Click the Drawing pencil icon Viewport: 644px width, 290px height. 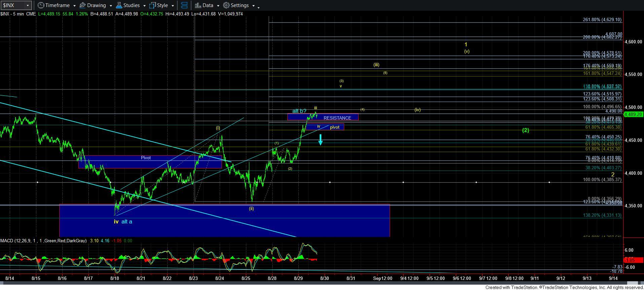point(82,5)
